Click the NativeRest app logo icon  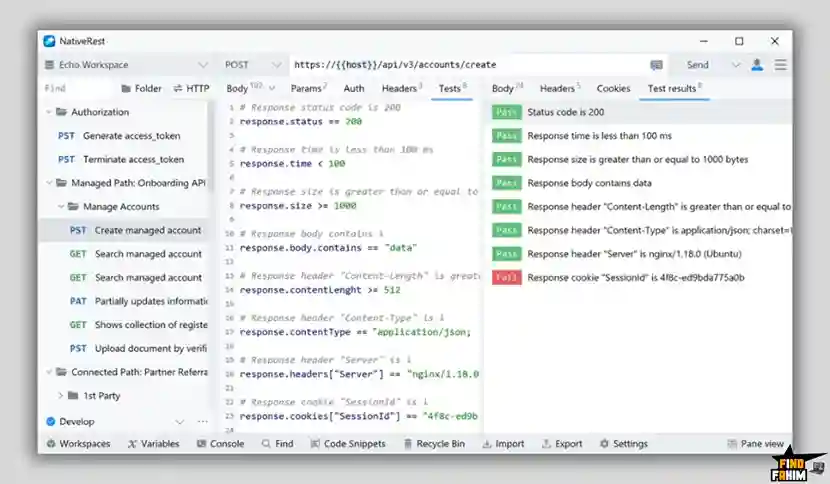tap(49, 41)
